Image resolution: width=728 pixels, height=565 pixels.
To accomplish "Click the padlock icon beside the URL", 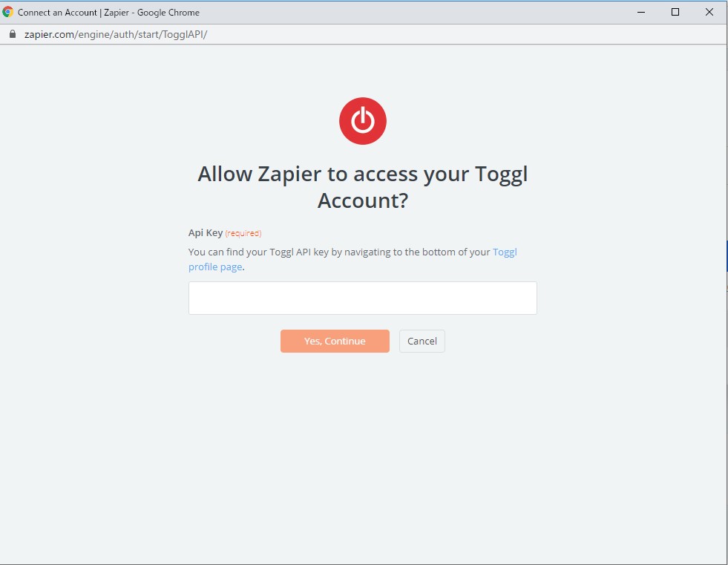I will coord(13,34).
